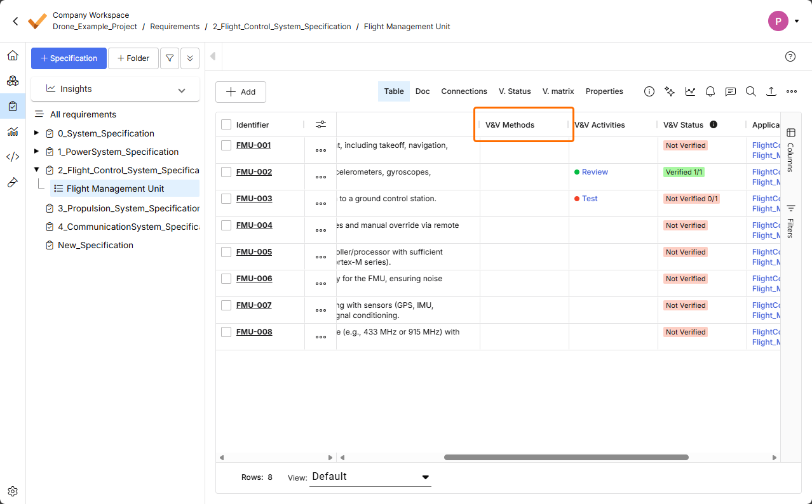This screenshot has height=504, width=812.
Task: Open the help question mark icon
Action: coord(790,56)
